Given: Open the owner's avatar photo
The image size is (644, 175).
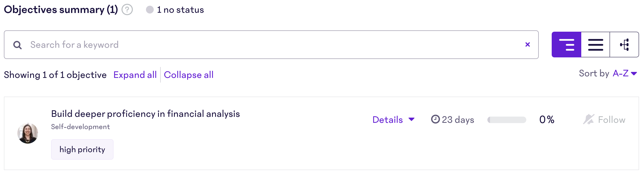Looking at the screenshot, I should tap(28, 133).
